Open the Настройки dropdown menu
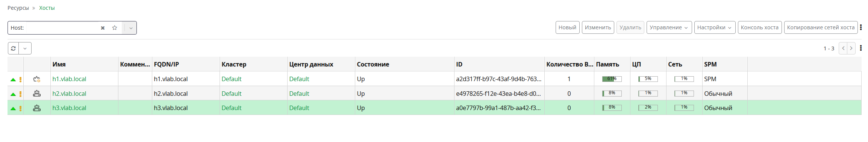This screenshot has width=868, height=142. 715,27
